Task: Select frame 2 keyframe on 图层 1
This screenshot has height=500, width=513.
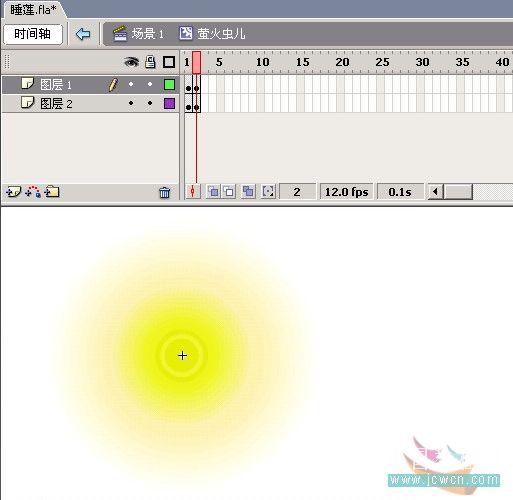Action: (x=197, y=85)
